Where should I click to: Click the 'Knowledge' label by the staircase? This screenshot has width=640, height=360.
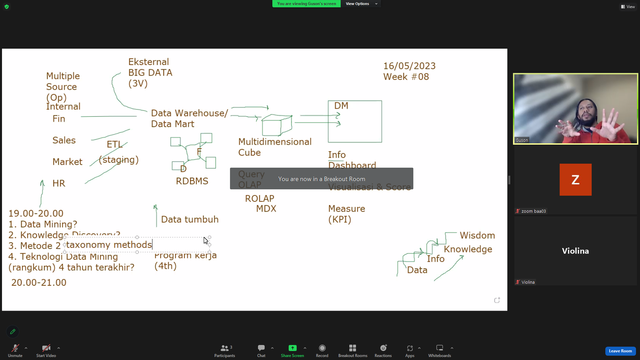click(x=468, y=249)
